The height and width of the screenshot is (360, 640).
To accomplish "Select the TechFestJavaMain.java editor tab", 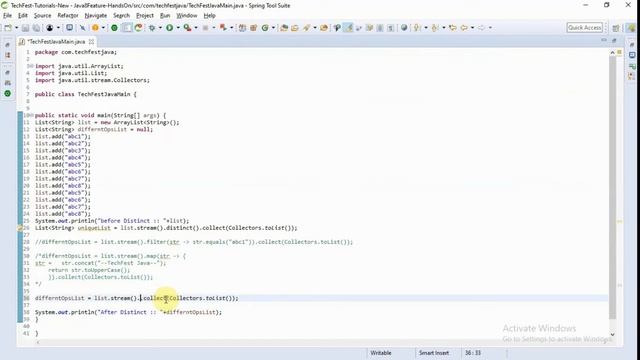I will (56, 42).
